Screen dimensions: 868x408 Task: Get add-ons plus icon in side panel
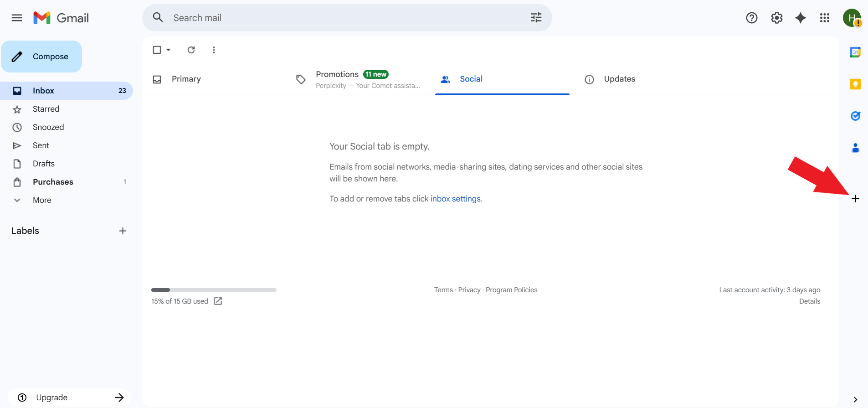click(x=855, y=199)
